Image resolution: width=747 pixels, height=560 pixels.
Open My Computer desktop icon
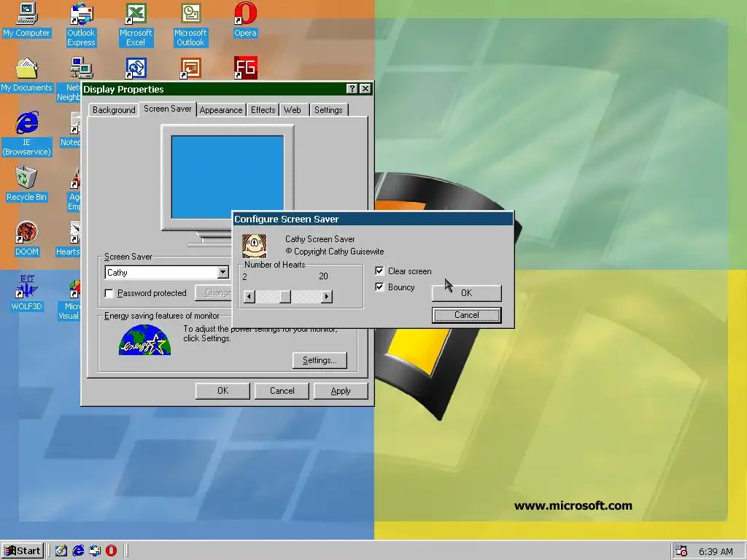pos(27,20)
